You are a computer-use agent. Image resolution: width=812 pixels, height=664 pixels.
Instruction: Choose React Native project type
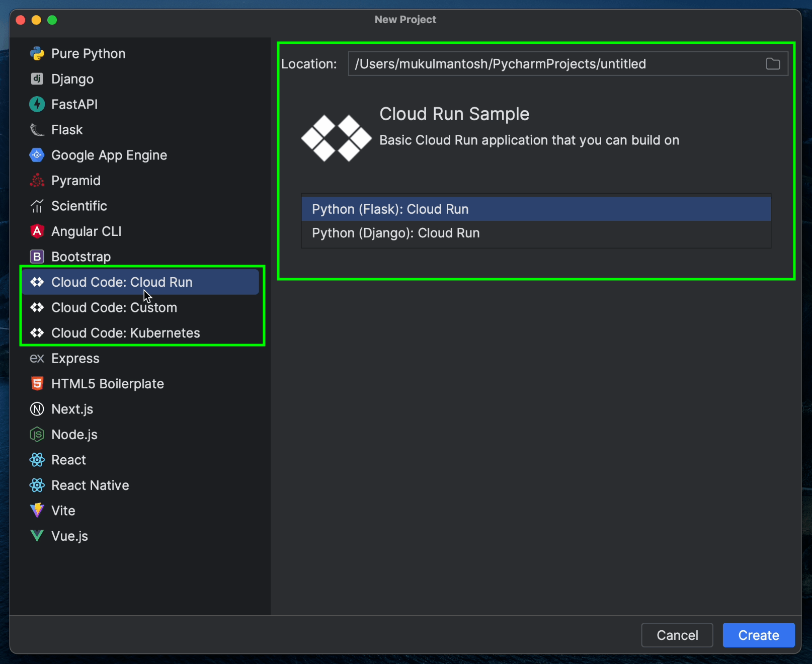coord(90,485)
